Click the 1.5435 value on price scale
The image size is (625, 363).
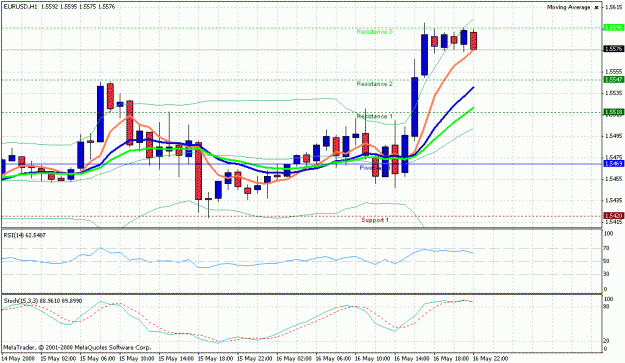point(613,200)
